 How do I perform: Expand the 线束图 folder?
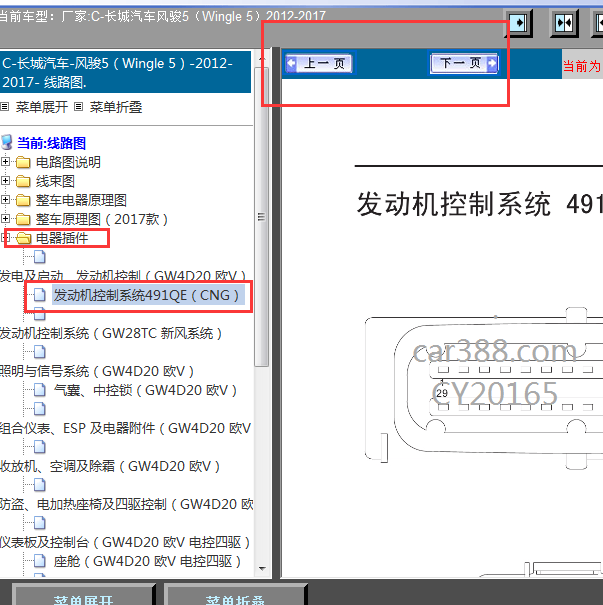coord(5,180)
